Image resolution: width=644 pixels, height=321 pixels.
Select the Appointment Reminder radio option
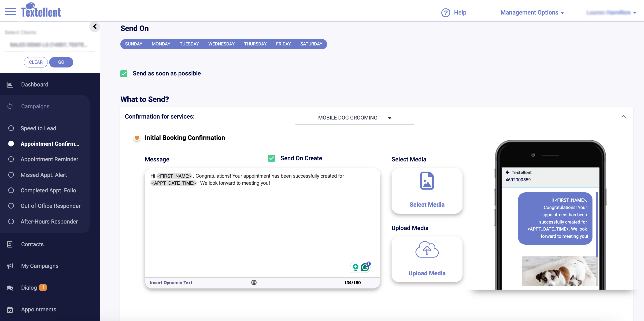pyautogui.click(x=11, y=159)
